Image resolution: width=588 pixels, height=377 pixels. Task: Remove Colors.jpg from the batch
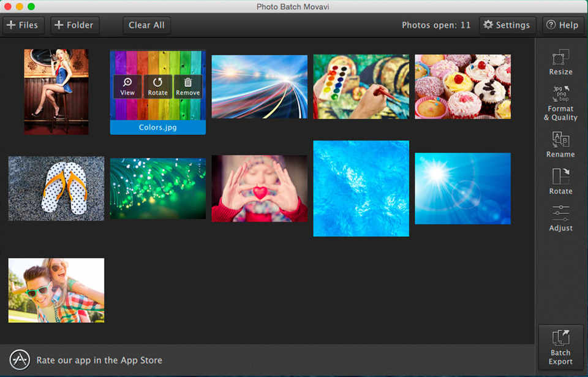click(x=187, y=86)
